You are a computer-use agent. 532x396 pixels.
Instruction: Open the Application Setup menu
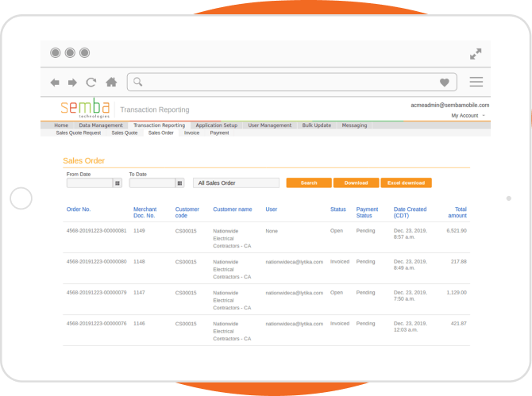[x=217, y=125]
